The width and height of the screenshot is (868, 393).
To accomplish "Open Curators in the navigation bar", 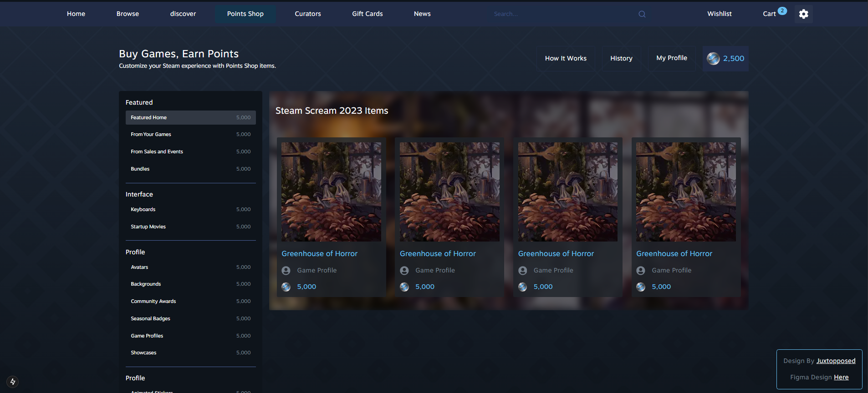I will pyautogui.click(x=308, y=14).
